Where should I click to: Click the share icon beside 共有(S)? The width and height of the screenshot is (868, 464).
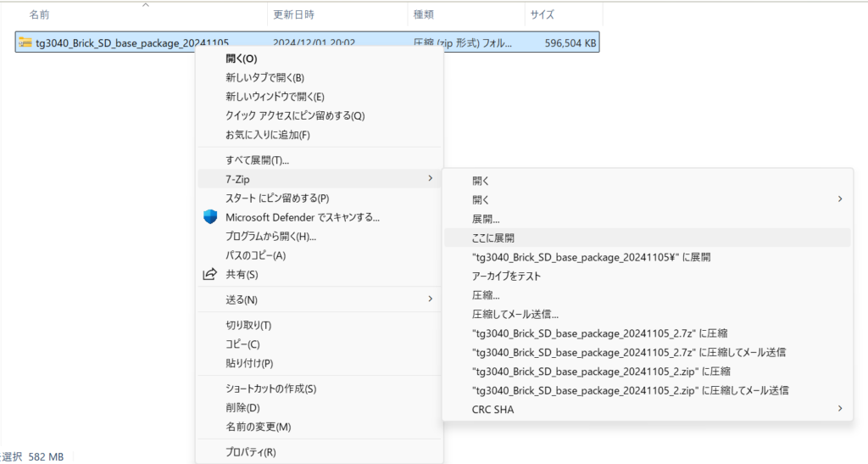[x=210, y=274]
